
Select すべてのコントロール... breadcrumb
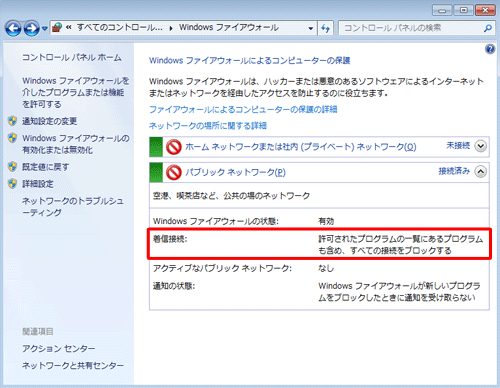pyautogui.click(x=120, y=27)
